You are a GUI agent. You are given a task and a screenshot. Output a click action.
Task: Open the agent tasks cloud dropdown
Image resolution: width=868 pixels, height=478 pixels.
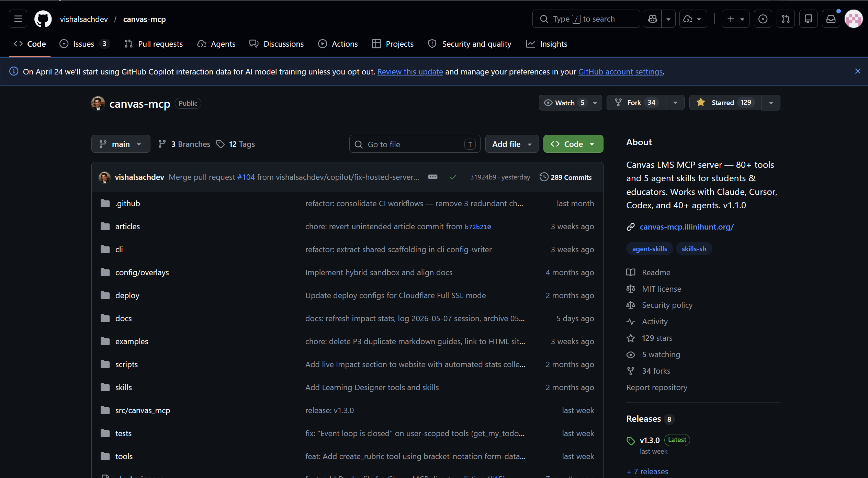point(693,19)
